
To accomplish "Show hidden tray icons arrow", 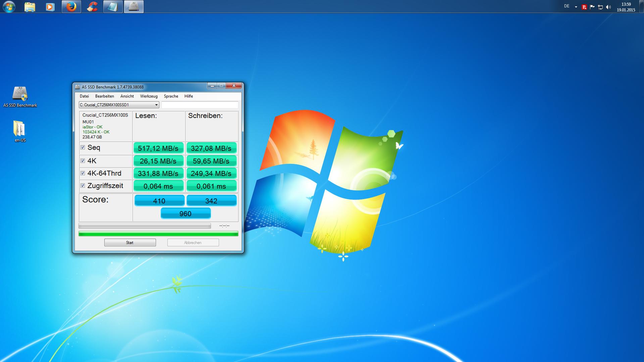I will coord(576,7).
